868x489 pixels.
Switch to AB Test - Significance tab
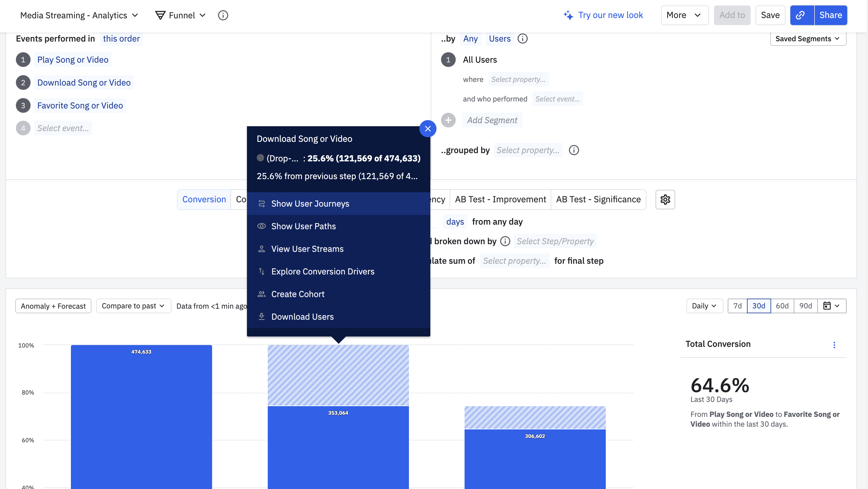coord(598,200)
